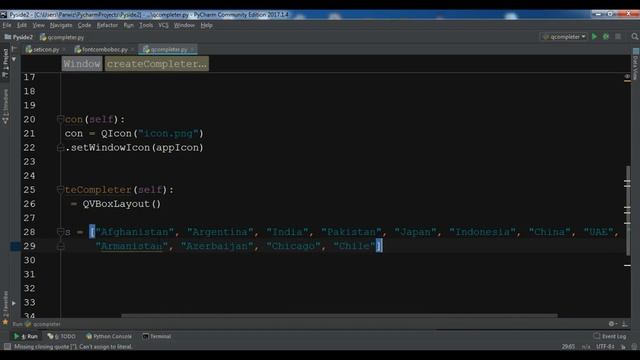Open the Event Log button
This screenshot has width=640, height=360.
610,336
